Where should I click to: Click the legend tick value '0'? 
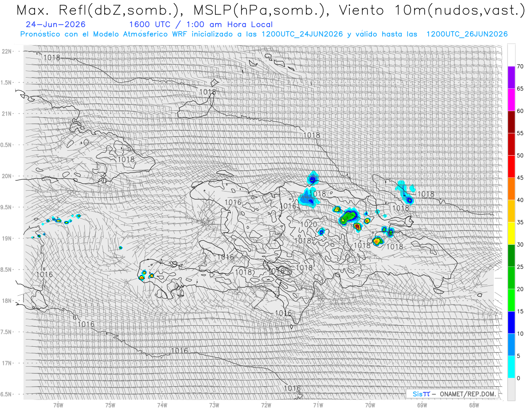click(x=519, y=378)
